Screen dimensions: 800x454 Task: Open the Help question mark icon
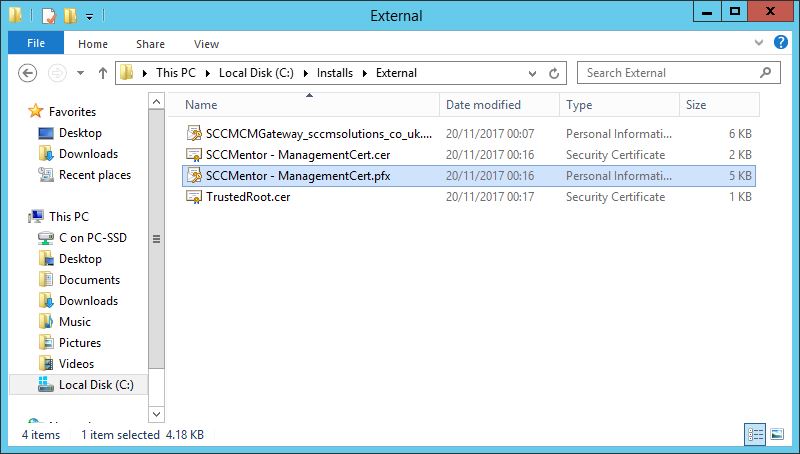tap(781, 44)
